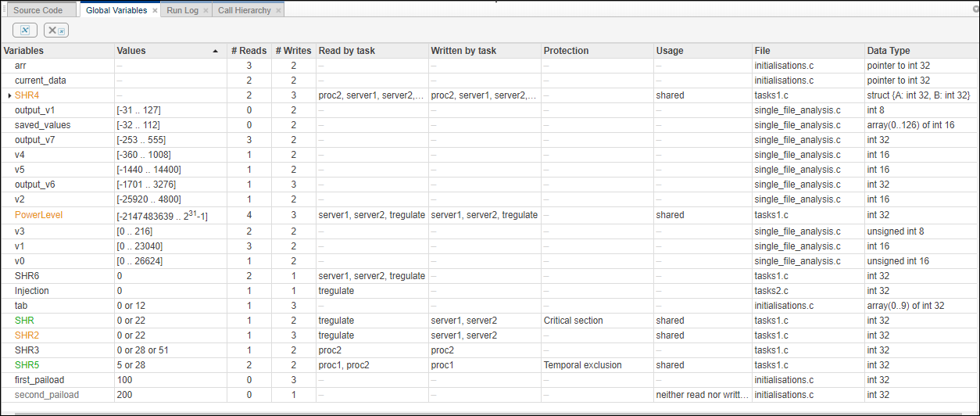This screenshot has height=416, width=980.
Task: Click the toolbar button with X mark
Action: tap(55, 30)
